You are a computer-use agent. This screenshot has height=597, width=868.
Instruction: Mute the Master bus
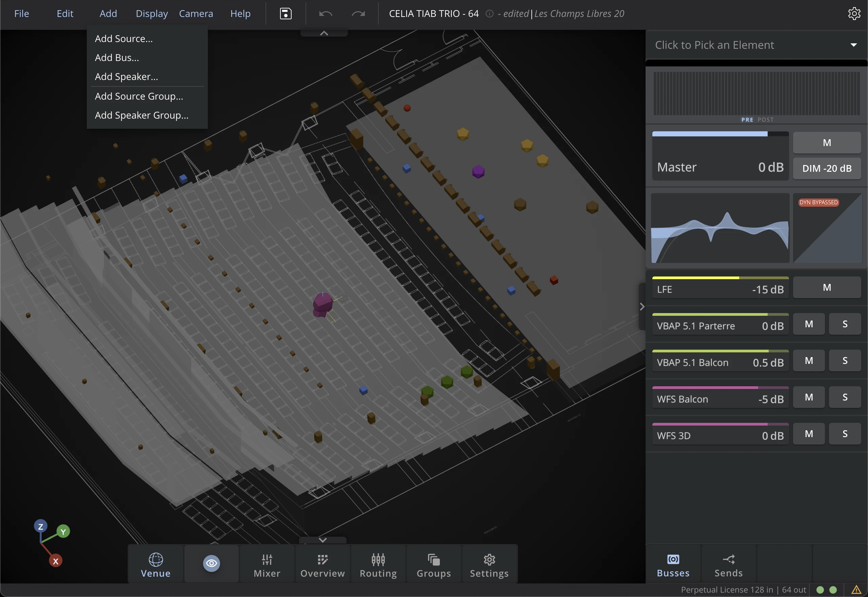point(827,143)
